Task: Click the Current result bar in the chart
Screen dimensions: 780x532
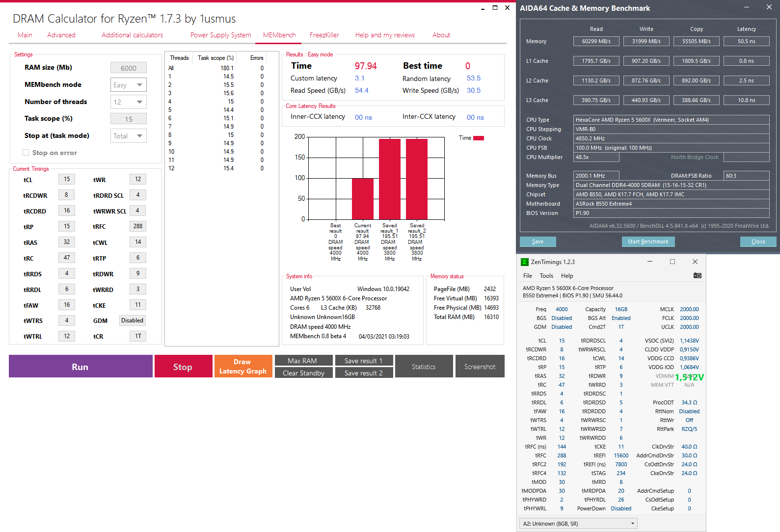Action: [x=363, y=199]
